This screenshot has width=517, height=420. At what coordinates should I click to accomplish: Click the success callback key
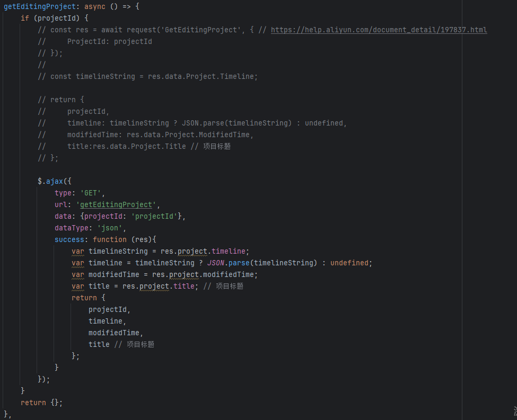69,239
